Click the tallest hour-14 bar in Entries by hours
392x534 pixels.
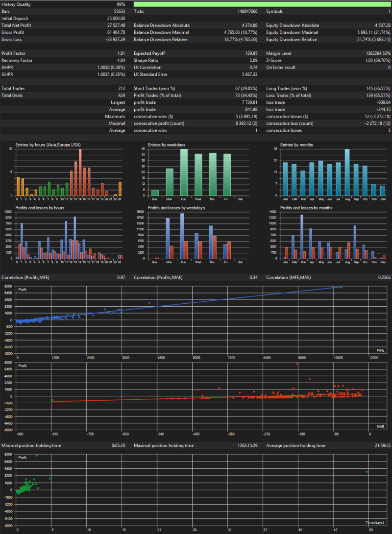pos(80,172)
